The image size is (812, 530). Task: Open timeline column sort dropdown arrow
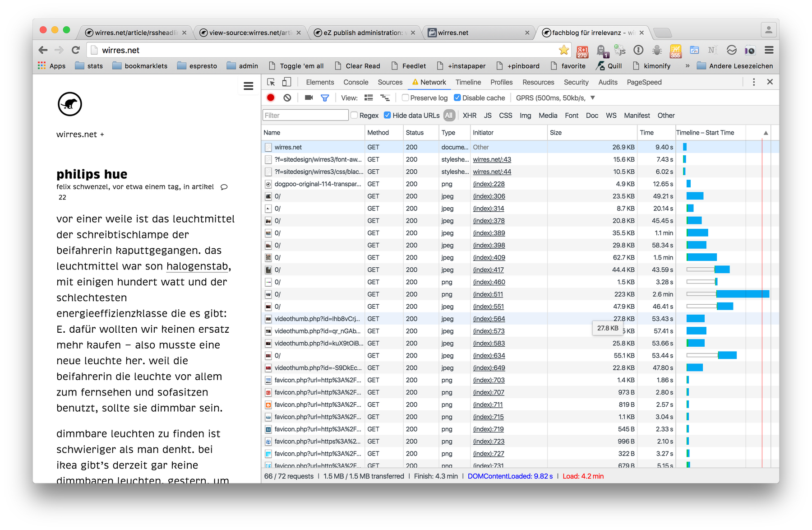coord(766,133)
